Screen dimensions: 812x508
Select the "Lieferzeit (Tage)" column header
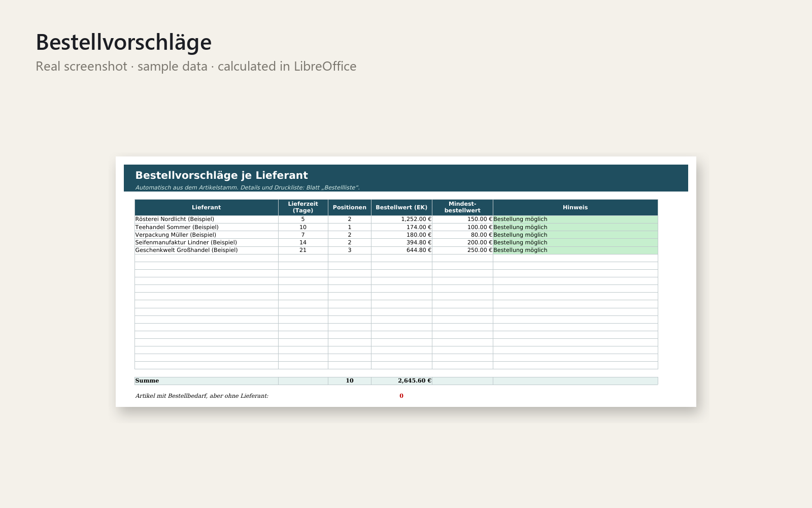click(303, 207)
